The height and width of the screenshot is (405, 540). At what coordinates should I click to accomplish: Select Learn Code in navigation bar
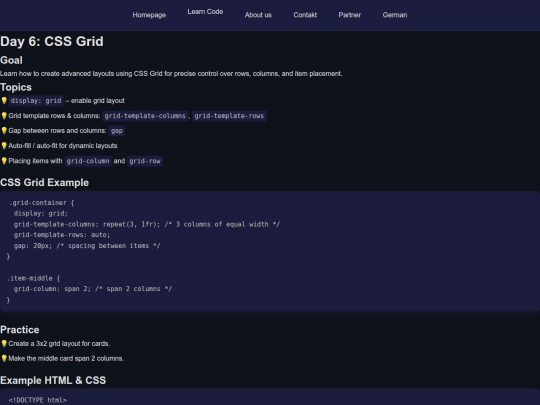pos(205,12)
